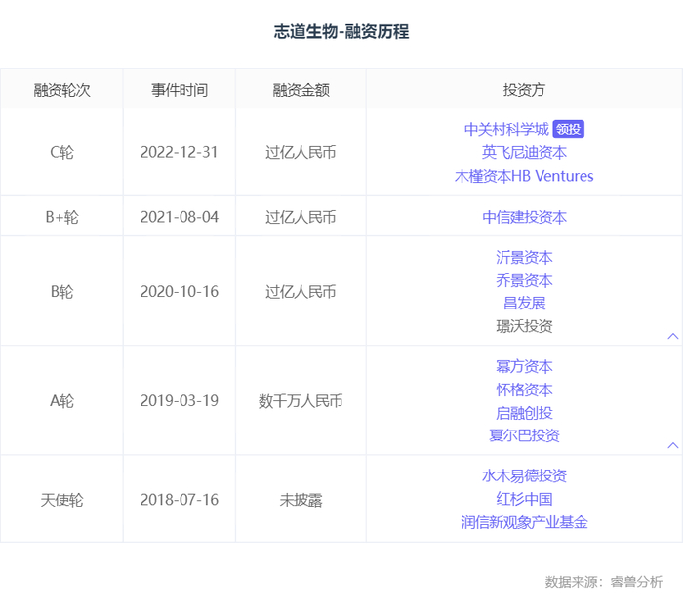Open the 幂方资本 investor link

pyautogui.click(x=524, y=367)
